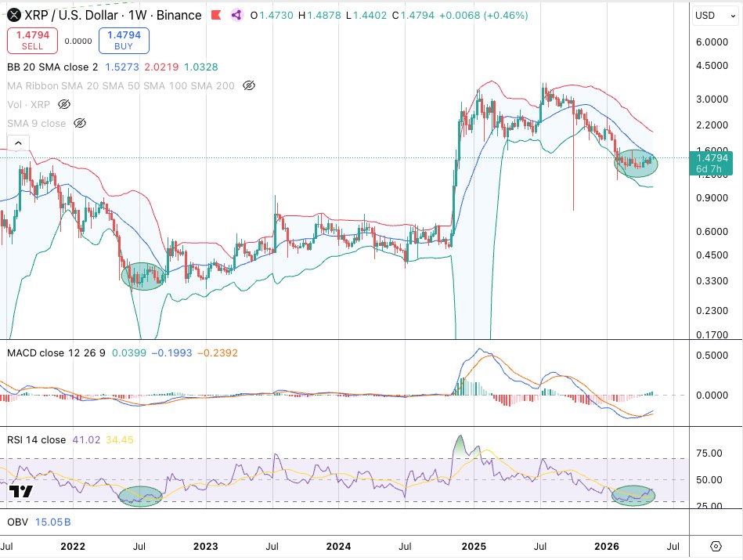Click the 2023 label on the time axis
This screenshot has width=743, height=560.
coord(206,546)
